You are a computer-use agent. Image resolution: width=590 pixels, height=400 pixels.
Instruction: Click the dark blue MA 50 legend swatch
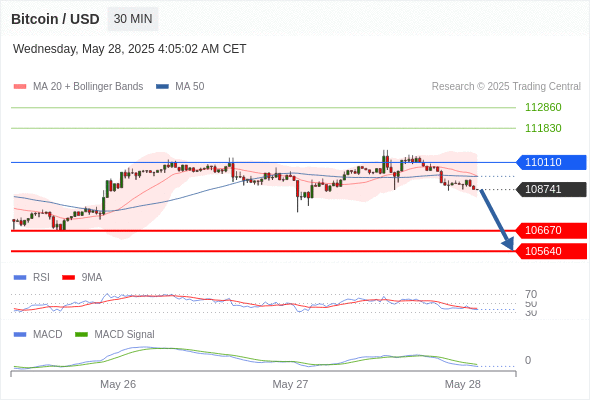pyautogui.click(x=162, y=87)
